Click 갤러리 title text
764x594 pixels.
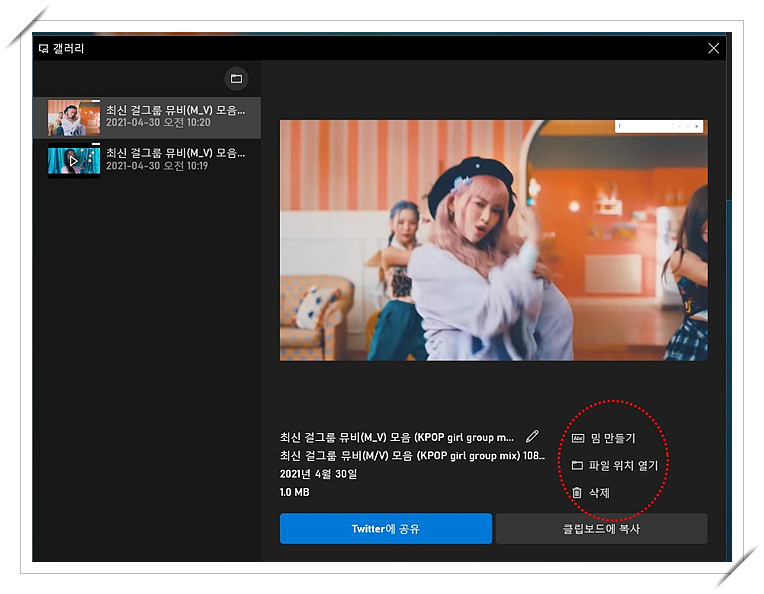pyautogui.click(x=68, y=48)
